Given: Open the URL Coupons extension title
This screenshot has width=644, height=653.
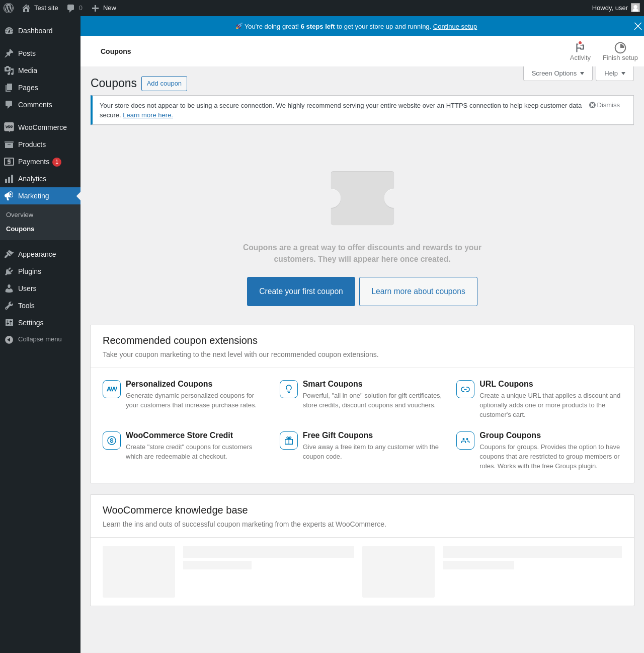Looking at the screenshot, I should point(506,384).
